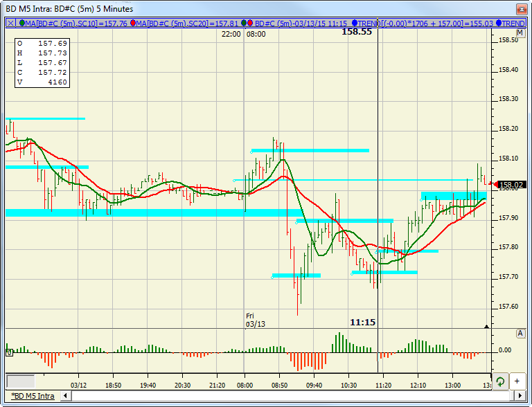Close the chart window with red X
The image size is (532, 407).
pos(521,9)
